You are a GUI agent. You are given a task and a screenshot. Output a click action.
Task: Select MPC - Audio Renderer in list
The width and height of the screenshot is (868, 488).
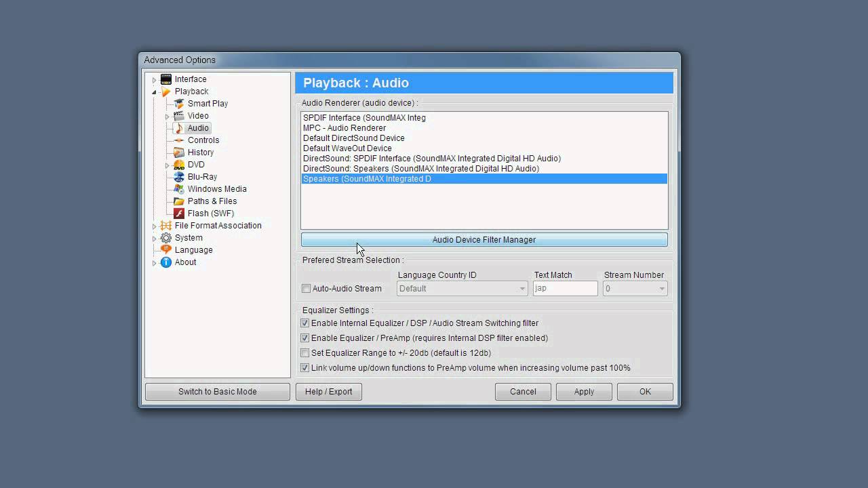click(x=484, y=128)
